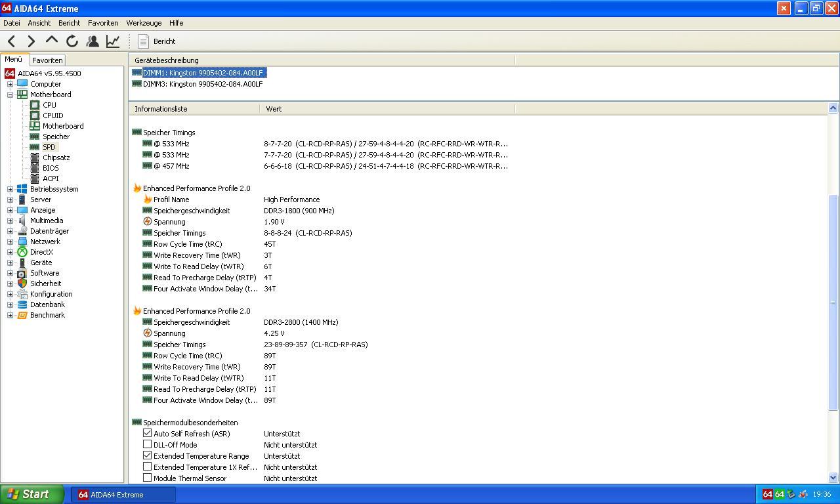
Task: Expand the DirectX tree node
Action: pos(10,252)
